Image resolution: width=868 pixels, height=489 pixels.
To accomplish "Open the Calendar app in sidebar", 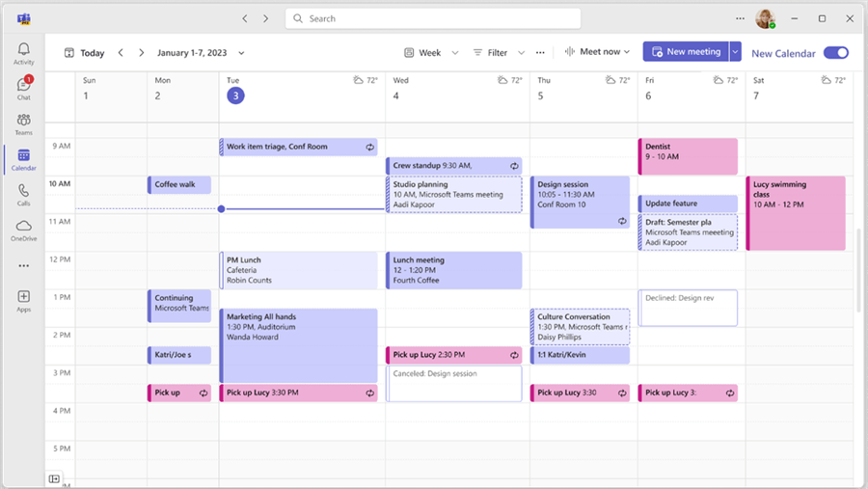I will click(x=23, y=159).
